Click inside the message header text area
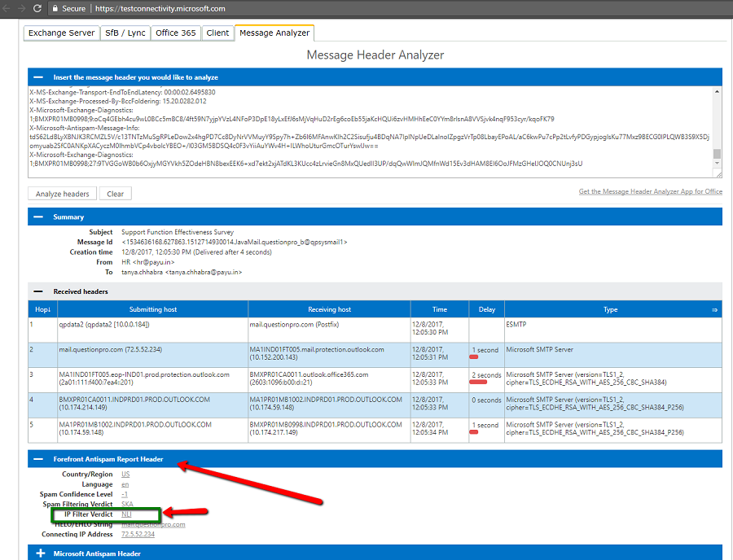 click(369, 132)
